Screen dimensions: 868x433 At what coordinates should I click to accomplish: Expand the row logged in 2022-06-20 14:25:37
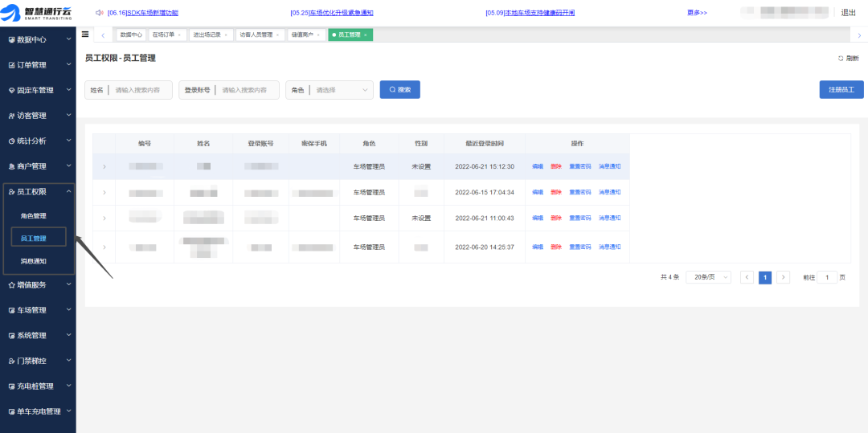(x=104, y=247)
